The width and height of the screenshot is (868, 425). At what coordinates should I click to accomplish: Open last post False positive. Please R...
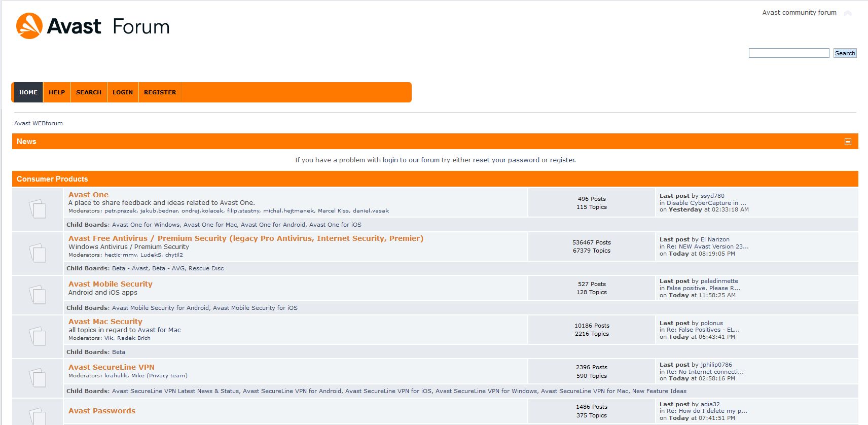coord(703,288)
